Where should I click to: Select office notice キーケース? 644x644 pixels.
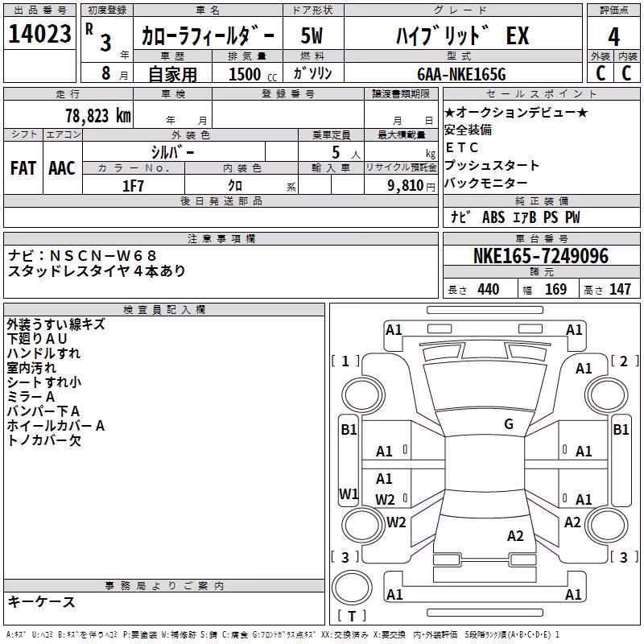tap(42, 601)
